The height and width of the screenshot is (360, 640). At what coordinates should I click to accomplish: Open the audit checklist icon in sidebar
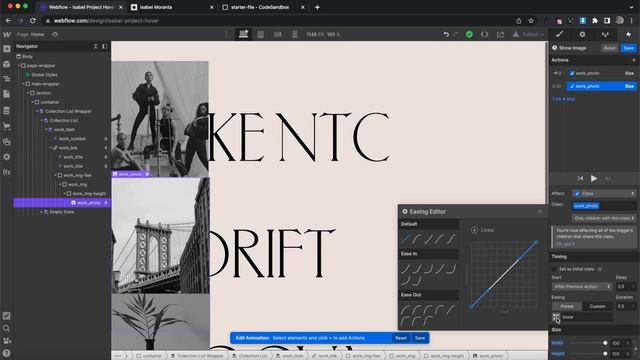(7, 316)
